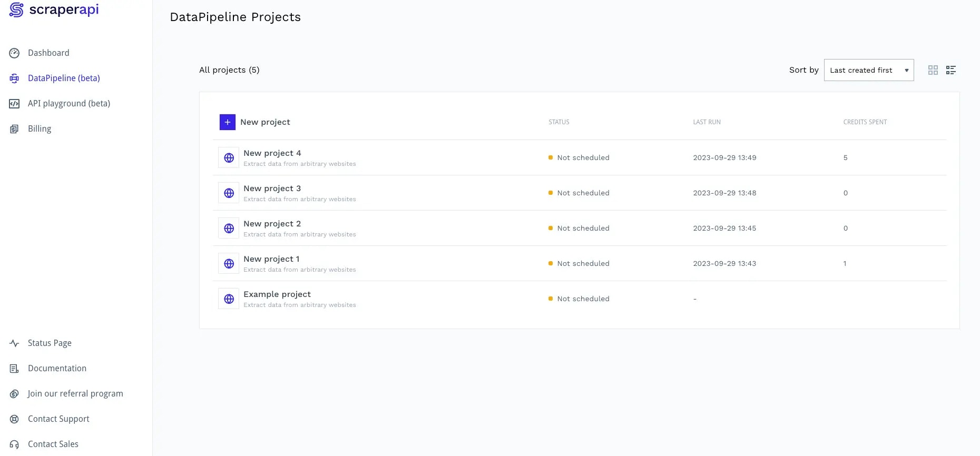980x456 pixels.
Task: Open the Status Page link
Action: (50, 343)
